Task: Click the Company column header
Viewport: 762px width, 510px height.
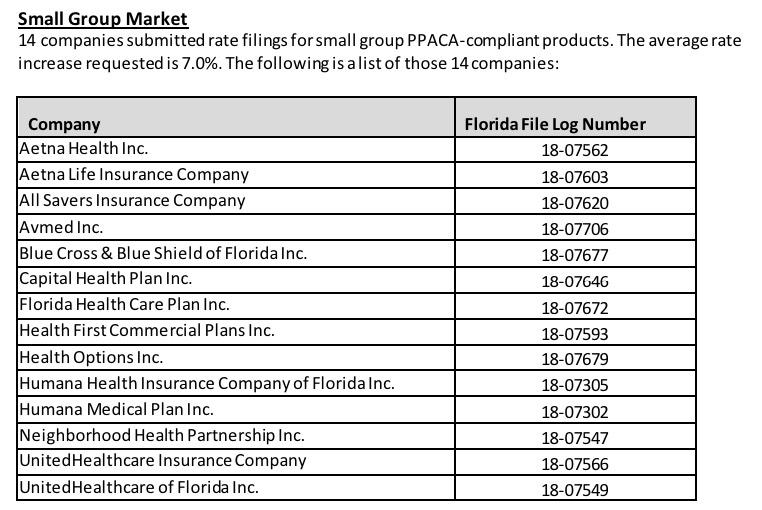Action: (x=64, y=124)
